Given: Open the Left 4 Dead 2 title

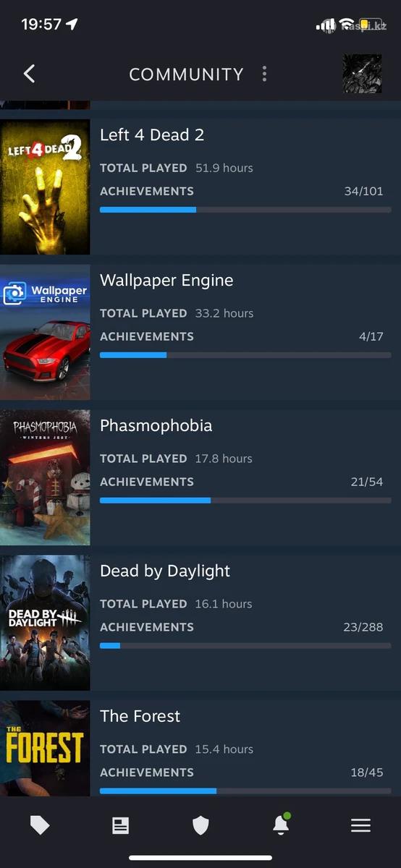Looking at the screenshot, I should point(152,135).
